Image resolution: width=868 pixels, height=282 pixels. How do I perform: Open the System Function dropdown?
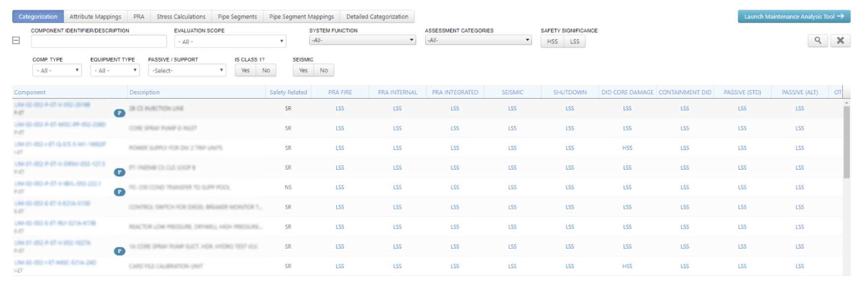click(362, 40)
